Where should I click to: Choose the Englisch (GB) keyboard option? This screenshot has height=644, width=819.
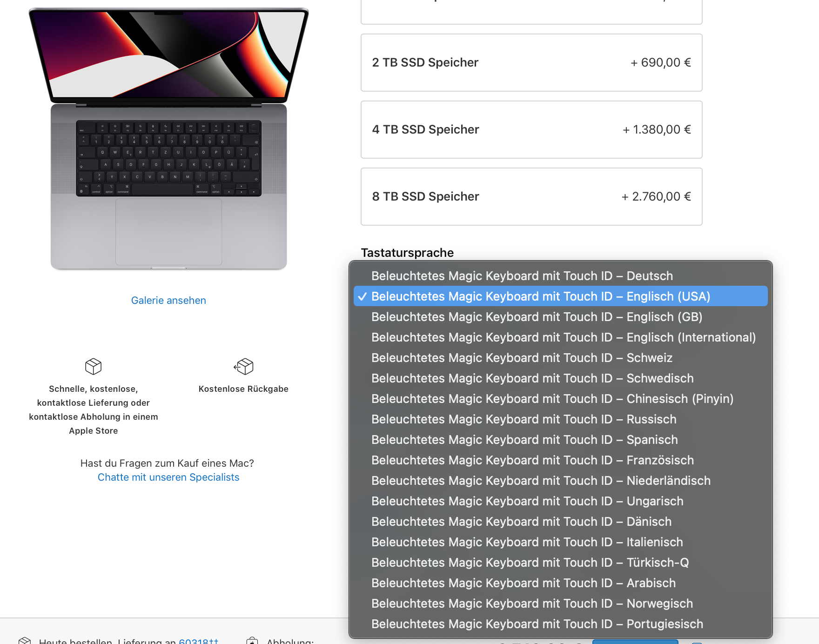tap(560, 317)
